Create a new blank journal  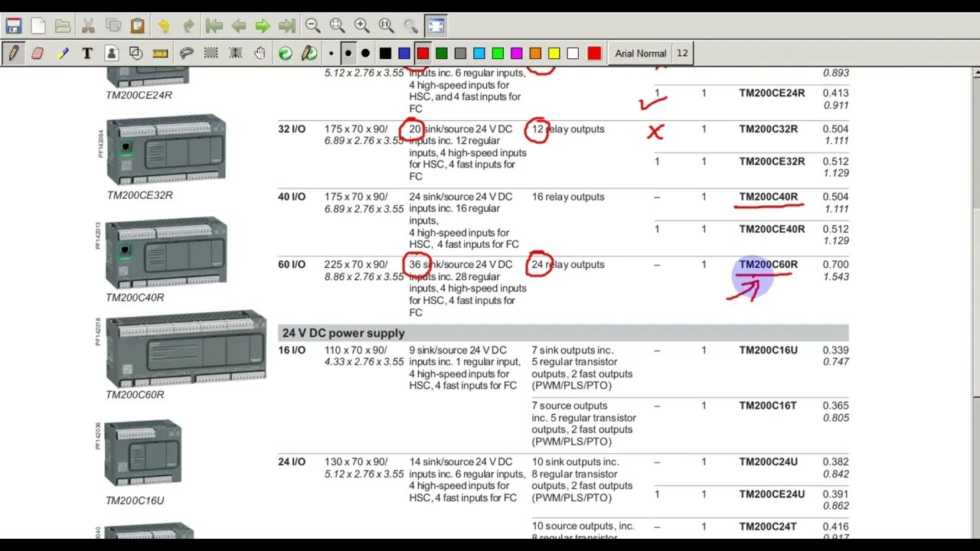(38, 26)
